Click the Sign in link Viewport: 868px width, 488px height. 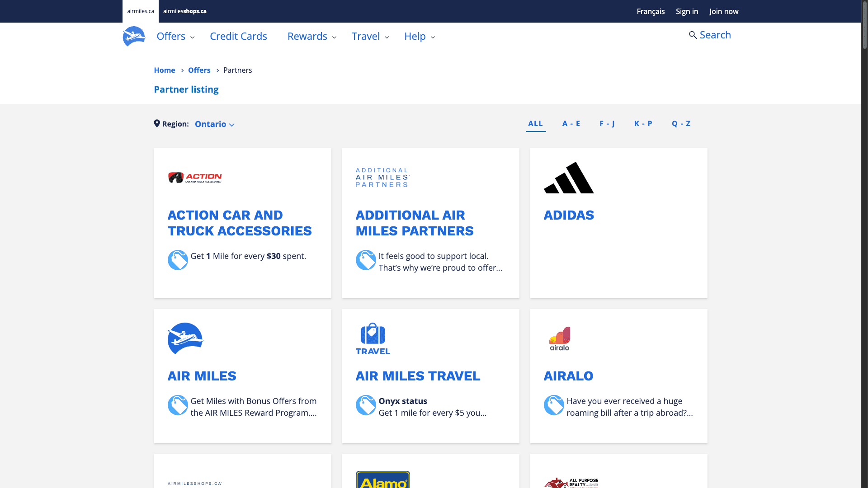click(x=687, y=11)
